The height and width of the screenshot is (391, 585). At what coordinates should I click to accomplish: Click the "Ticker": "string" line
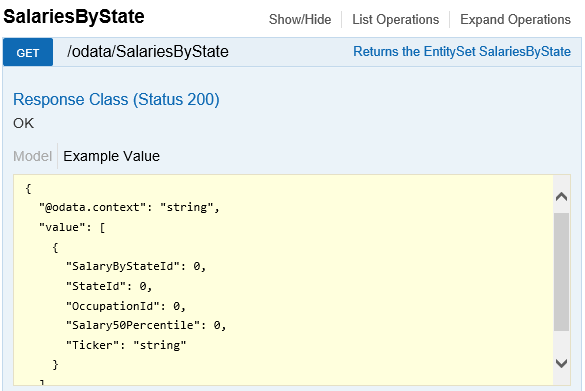pyautogui.click(x=126, y=345)
